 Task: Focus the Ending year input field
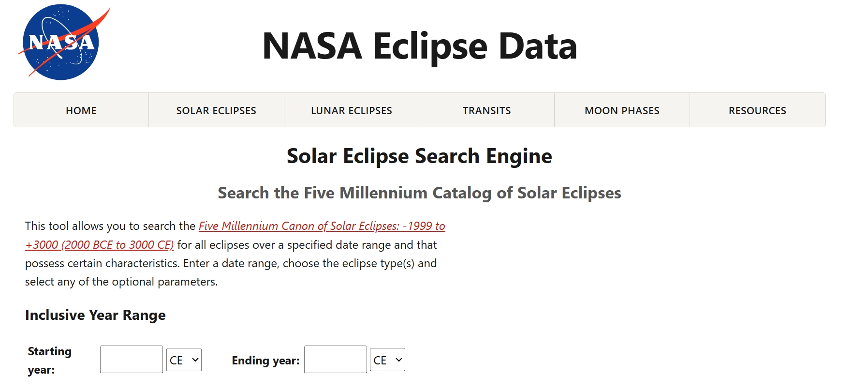pos(336,360)
